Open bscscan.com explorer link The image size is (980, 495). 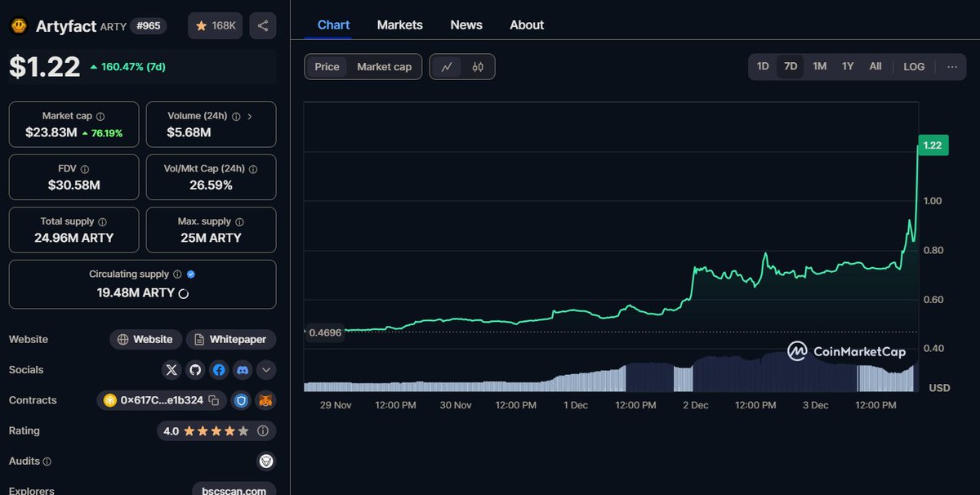[234, 490]
